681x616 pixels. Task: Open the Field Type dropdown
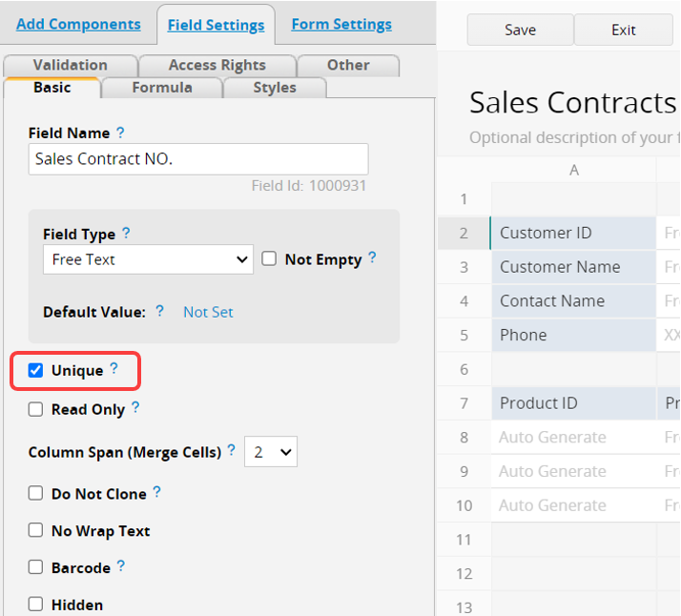148,259
